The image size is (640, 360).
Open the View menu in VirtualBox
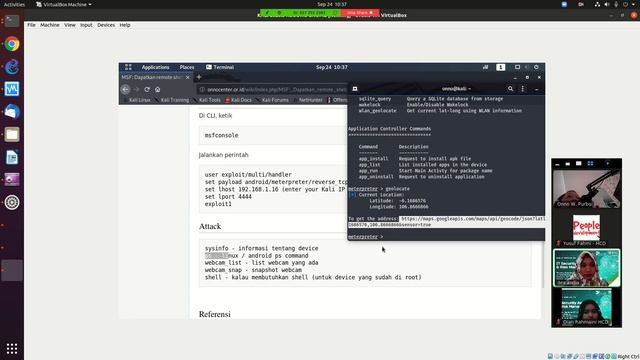click(x=70, y=25)
